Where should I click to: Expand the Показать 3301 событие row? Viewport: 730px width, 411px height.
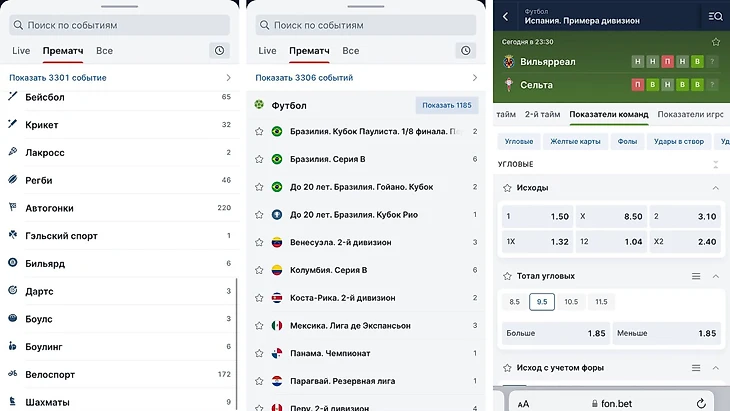[x=120, y=77]
